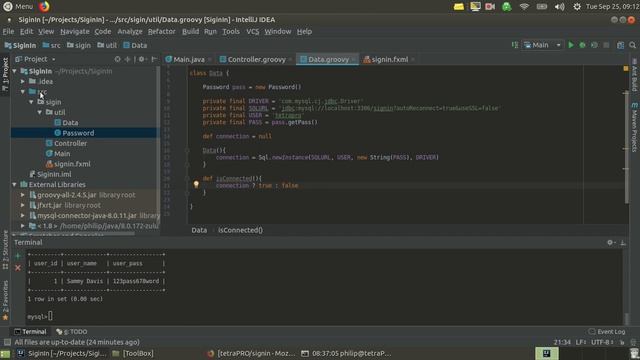This screenshot has width=640, height=360.
Task: Stop the running process square icon
Action: [x=606, y=45]
